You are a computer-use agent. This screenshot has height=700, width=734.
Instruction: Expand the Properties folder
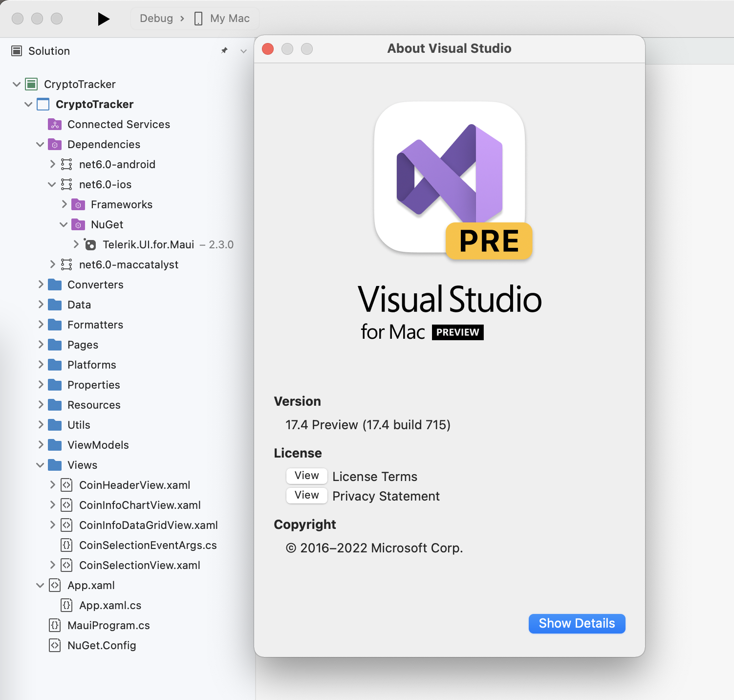click(x=41, y=385)
